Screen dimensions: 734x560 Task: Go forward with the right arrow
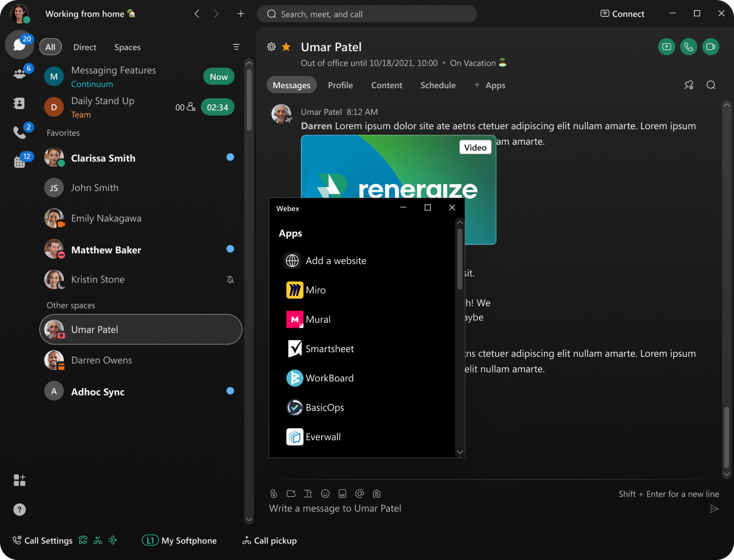coord(216,14)
